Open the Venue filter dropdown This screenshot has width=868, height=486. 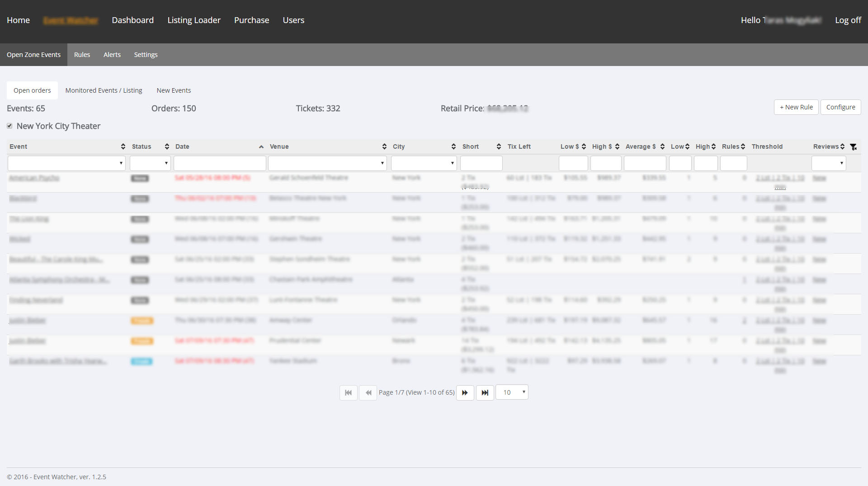[327, 163]
